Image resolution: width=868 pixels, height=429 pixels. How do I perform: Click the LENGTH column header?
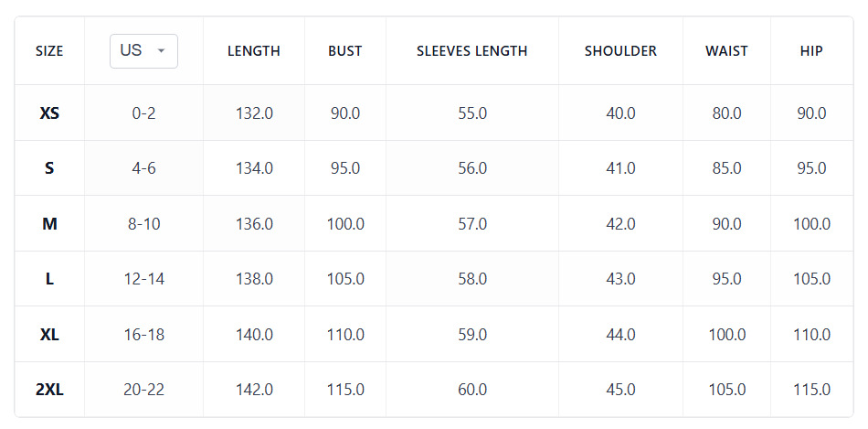pyautogui.click(x=253, y=51)
